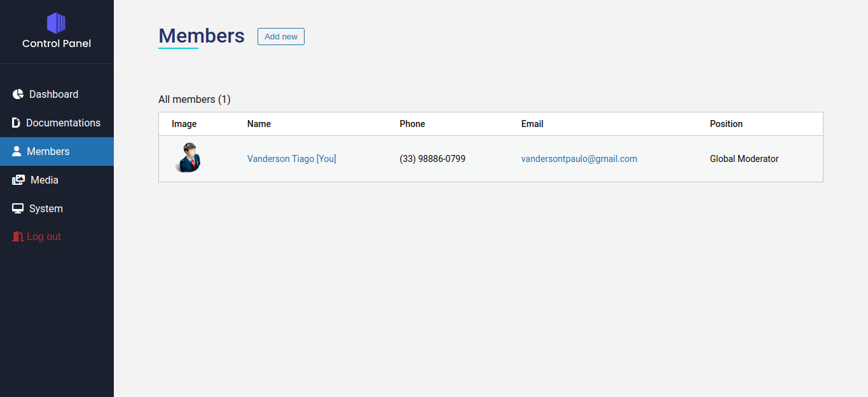
Task: Click the Log out door icon
Action: (x=18, y=236)
